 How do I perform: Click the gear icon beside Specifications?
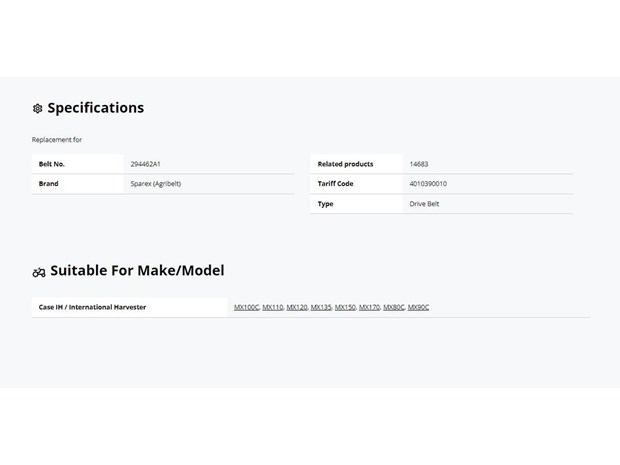(x=38, y=108)
